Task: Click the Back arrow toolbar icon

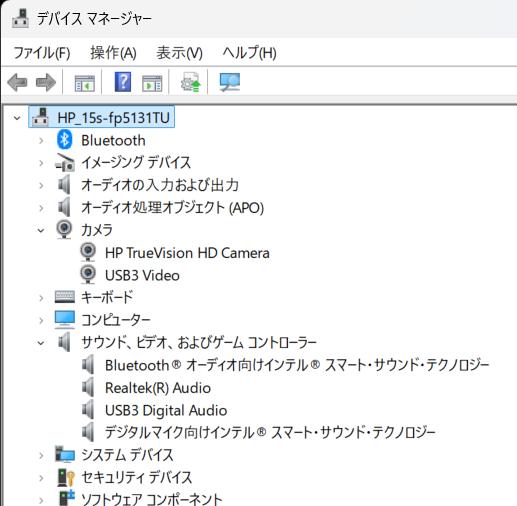Action: tap(17, 82)
